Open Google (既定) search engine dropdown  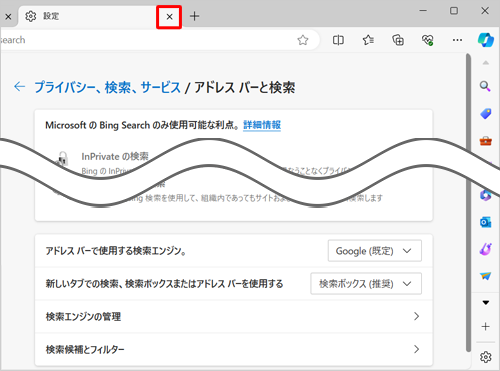[375, 251]
